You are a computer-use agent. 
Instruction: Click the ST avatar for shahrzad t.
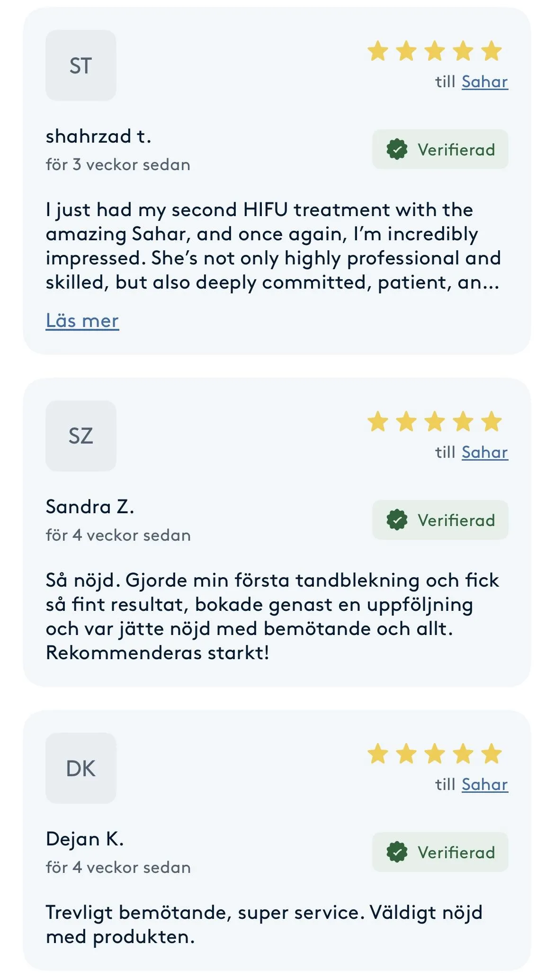pos(80,65)
